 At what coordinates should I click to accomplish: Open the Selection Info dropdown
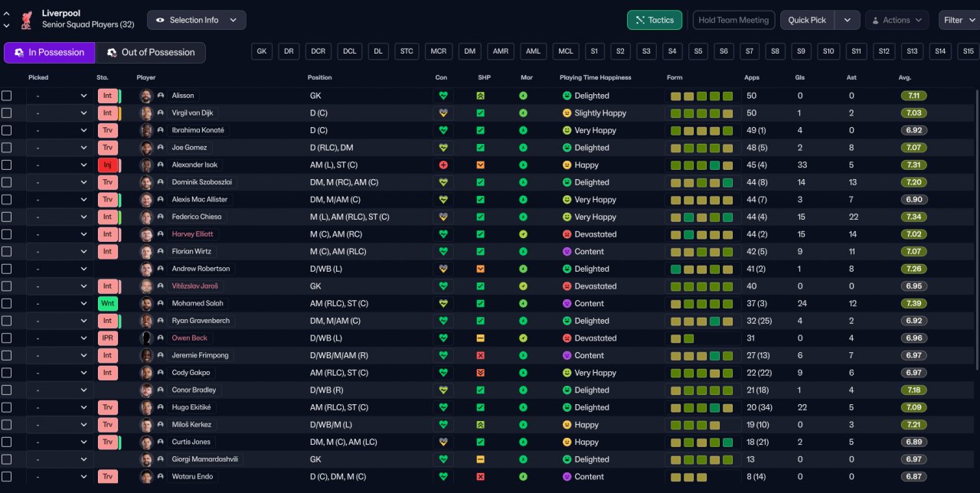[x=197, y=20]
